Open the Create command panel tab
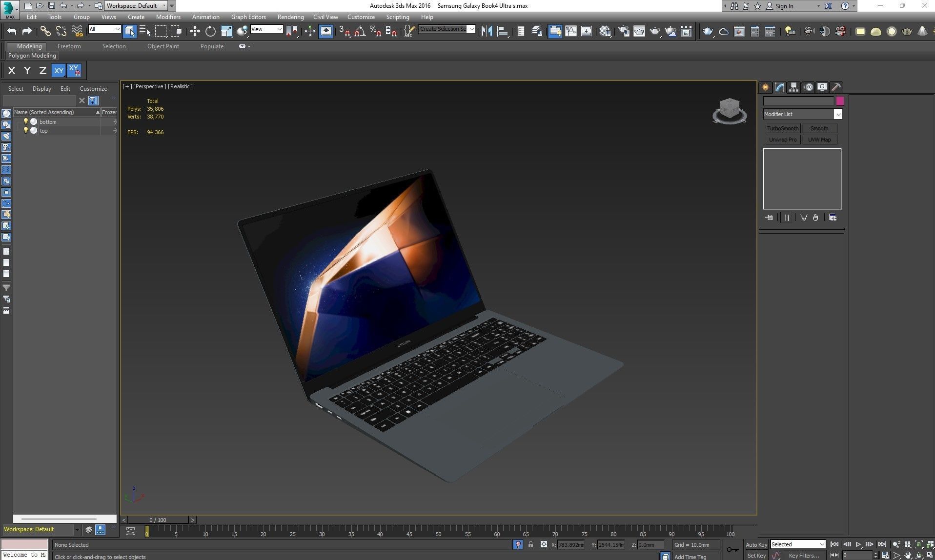This screenshot has width=935, height=560. 766,87
